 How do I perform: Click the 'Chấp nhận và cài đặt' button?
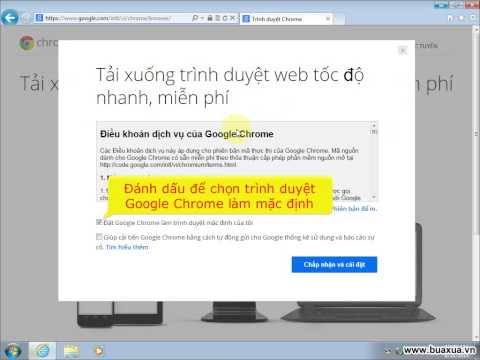(x=334, y=264)
